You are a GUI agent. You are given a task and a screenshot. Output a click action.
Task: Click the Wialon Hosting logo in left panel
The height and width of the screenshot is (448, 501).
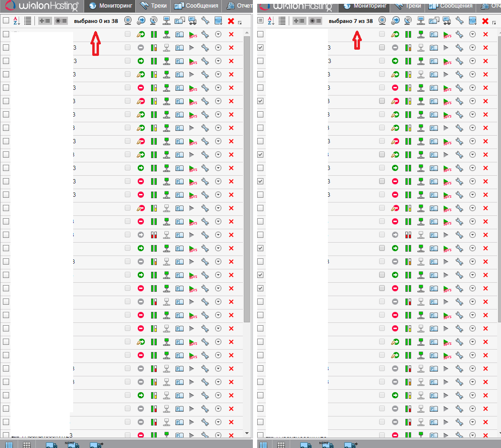coord(43,6)
